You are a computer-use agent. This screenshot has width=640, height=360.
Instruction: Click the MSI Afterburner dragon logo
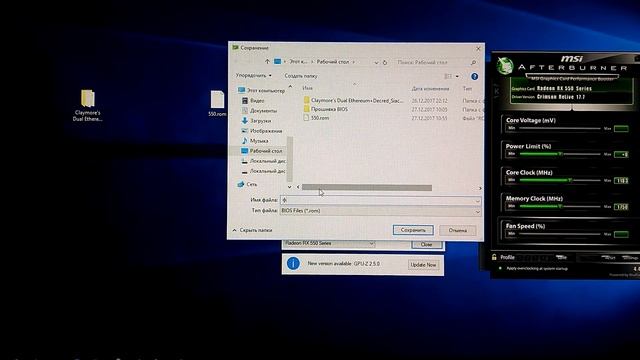[505, 65]
